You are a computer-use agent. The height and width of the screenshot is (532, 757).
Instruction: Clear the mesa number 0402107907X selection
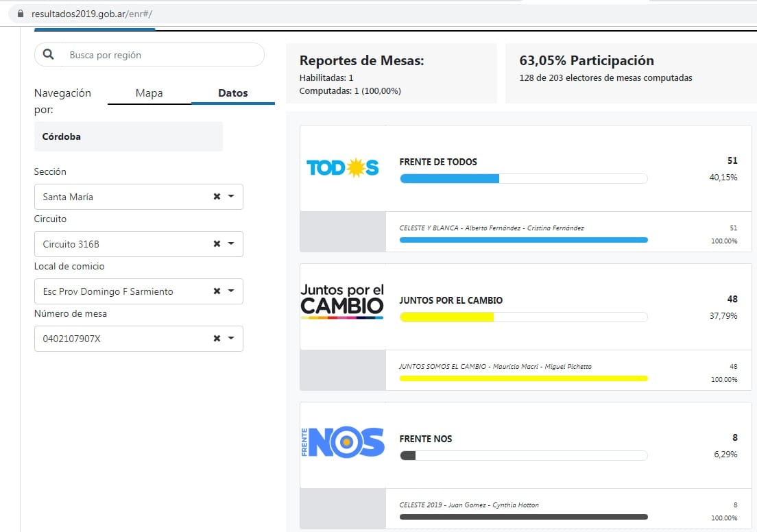coord(217,339)
